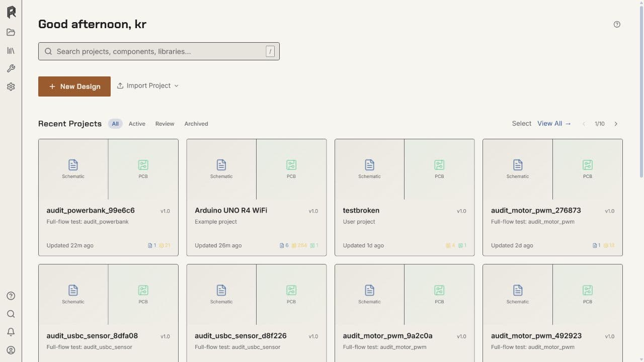The height and width of the screenshot is (362, 644).
Task: Click the v1.0 label on testbroken card
Action: point(461,211)
